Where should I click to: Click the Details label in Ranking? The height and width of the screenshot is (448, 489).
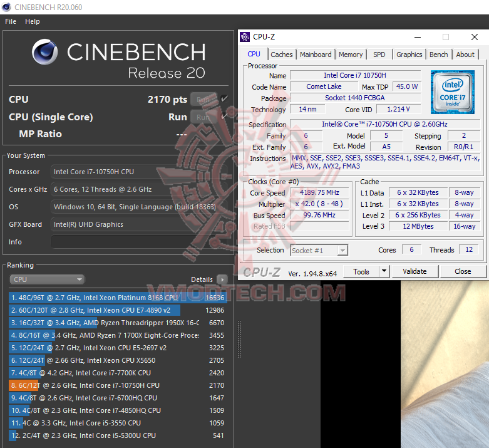[202, 279]
